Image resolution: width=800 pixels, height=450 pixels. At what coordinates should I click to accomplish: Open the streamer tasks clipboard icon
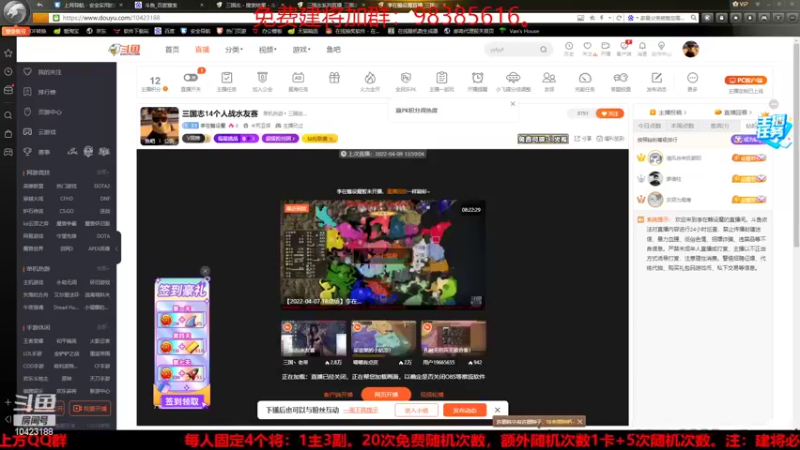click(x=227, y=78)
